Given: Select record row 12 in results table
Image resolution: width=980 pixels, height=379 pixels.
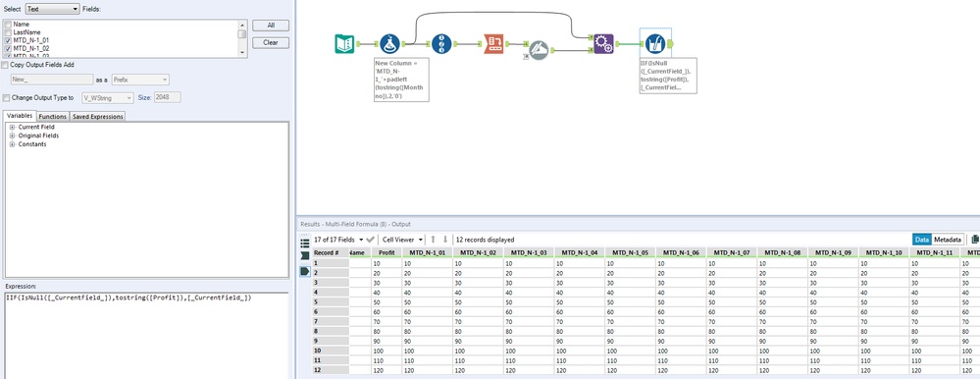Looking at the screenshot, I should pos(645,369).
